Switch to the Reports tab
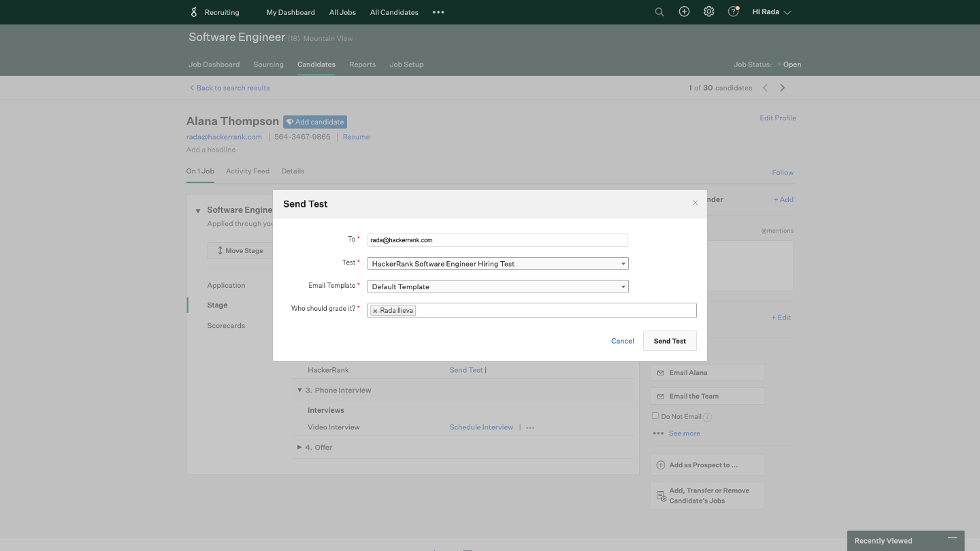 [362, 65]
